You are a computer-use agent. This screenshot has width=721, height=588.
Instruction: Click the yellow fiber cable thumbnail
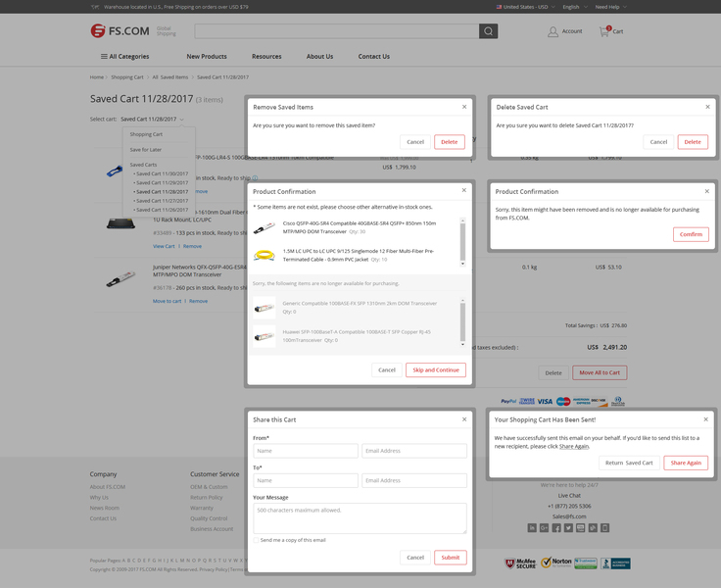pyautogui.click(x=264, y=255)
